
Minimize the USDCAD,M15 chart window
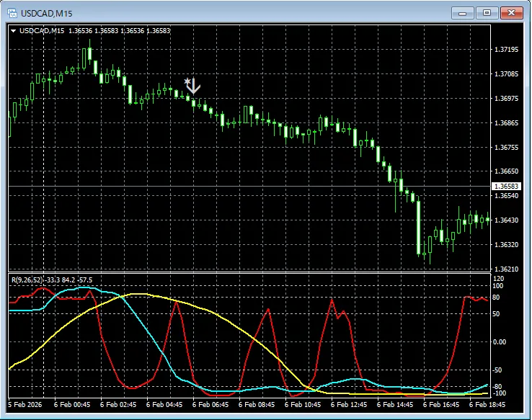461,12
